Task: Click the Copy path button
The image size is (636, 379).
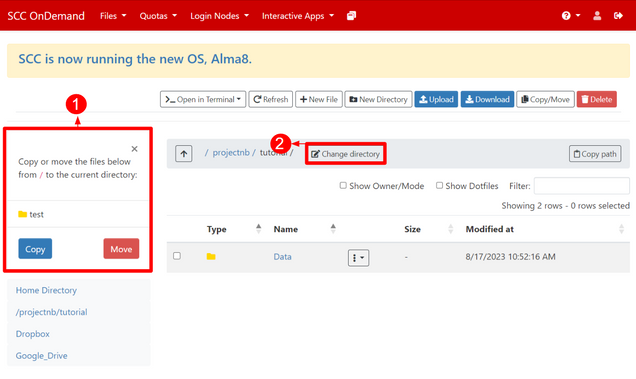Action: (595, 154)
